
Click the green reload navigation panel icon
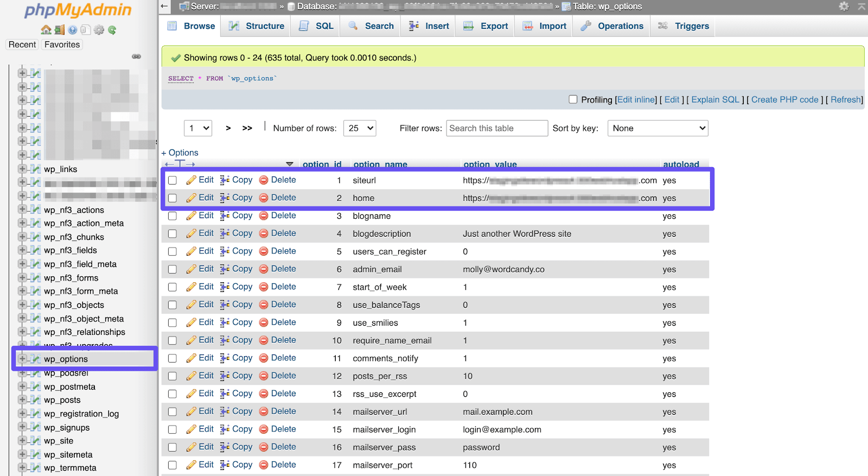click(112, 30)
